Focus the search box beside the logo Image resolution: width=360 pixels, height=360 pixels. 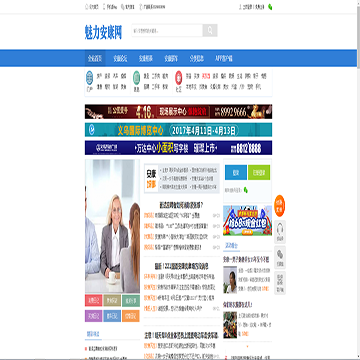pos(167,30)
